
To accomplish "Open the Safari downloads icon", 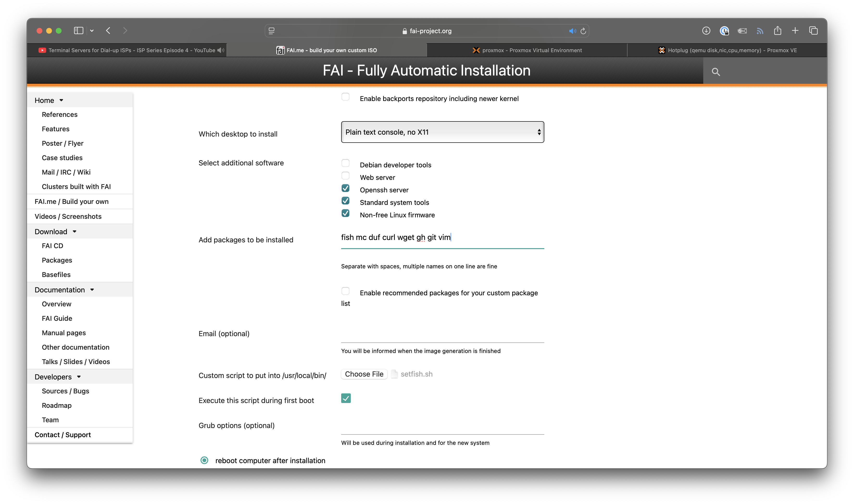I will (x=706, y=31).
